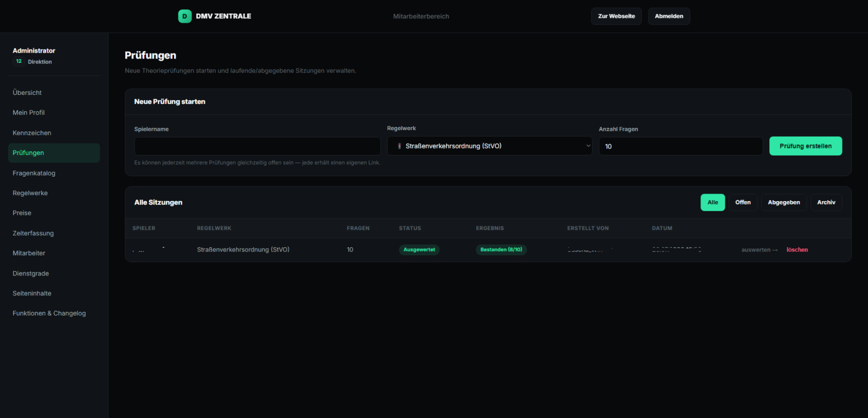The height and width of the screenshot is (418, 868).
Task: Click the SPIELER column header
Action: click(x=144, y=228)
